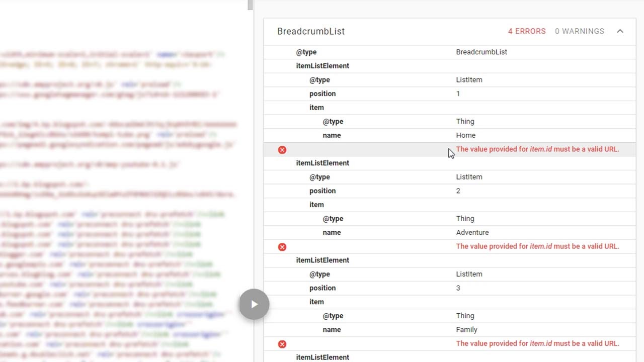Screen dimensions: 644x362
Task: Select the row showing ListItem type
Action: tap(468, 79)
